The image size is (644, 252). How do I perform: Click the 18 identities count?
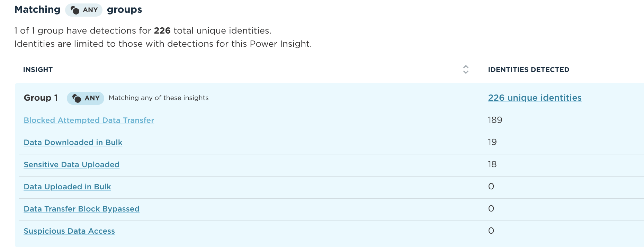492,164
